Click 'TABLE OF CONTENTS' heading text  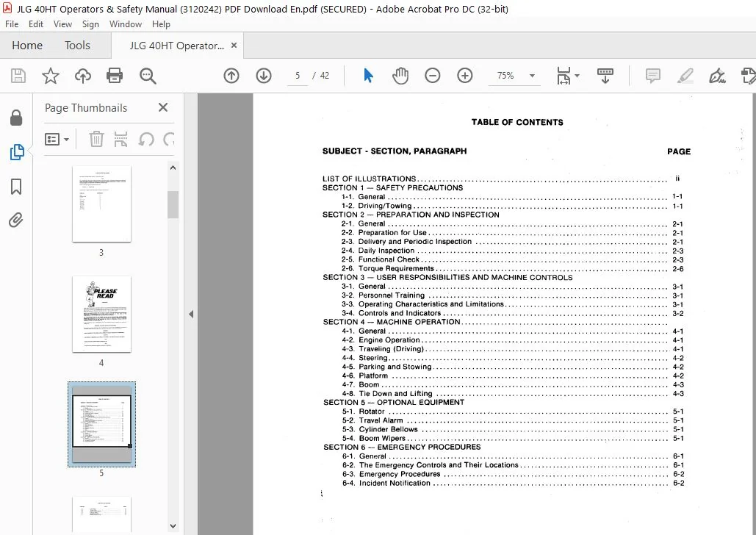pos(517,122)
